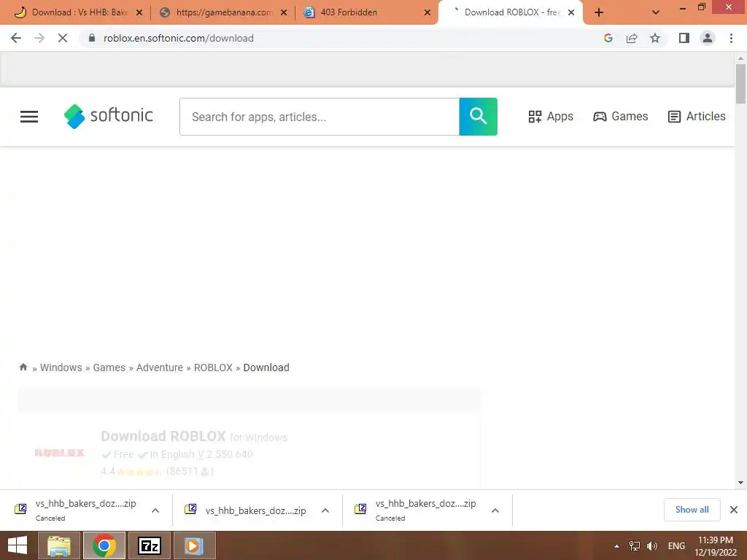Click the ROBLOX logo thumbnail
The width and height of the screenshot is (747, 560).
click(60, 452)
